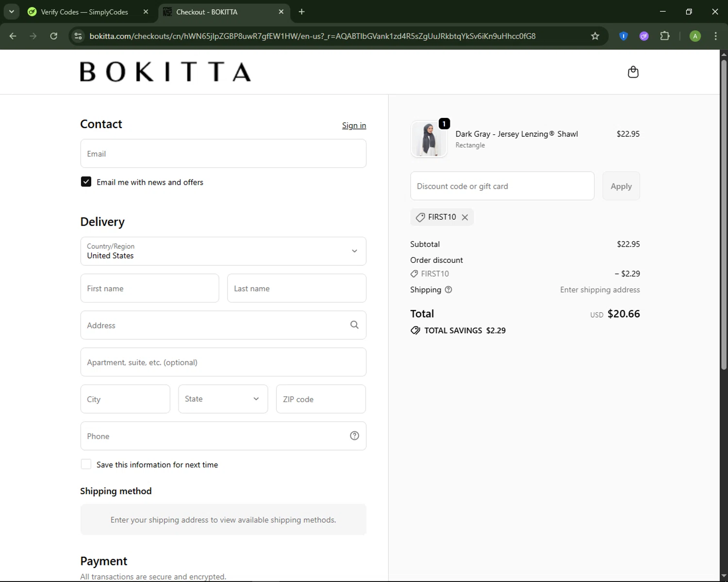The image size is (728, 582).
Task: Open the purple SimplyCodes extension icon
Action: pos(644,36)
